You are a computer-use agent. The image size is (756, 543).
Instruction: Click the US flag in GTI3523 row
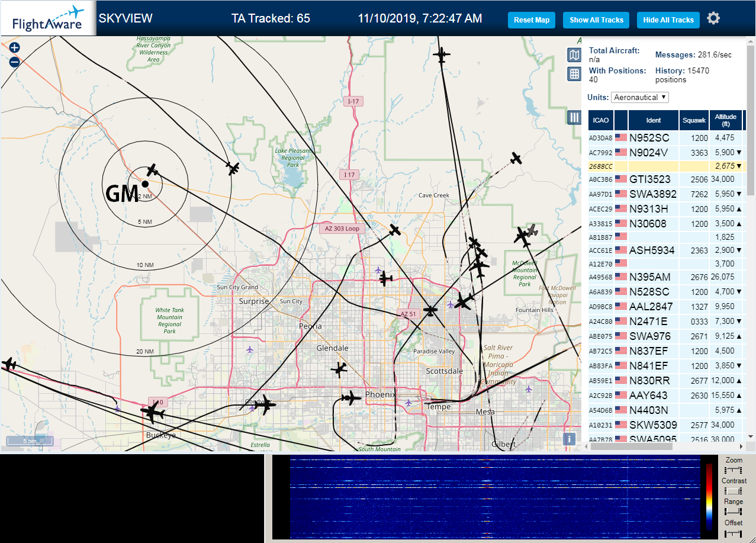pyautogui.click(x=621, y=179)
